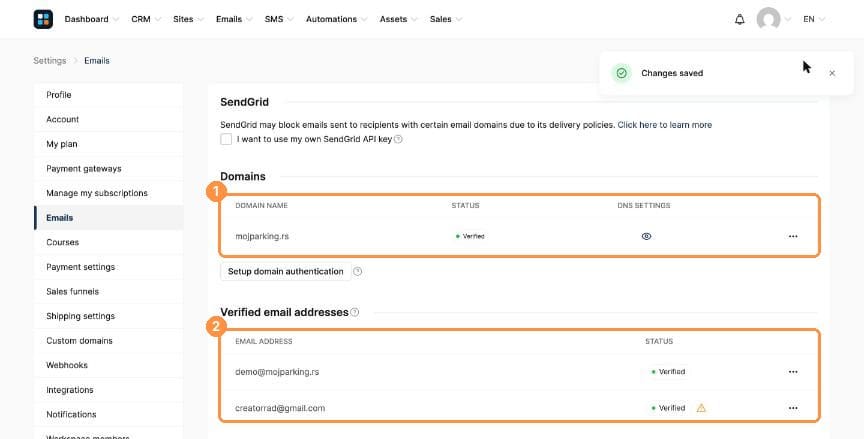Click the systeme.io logo icon

43,19
